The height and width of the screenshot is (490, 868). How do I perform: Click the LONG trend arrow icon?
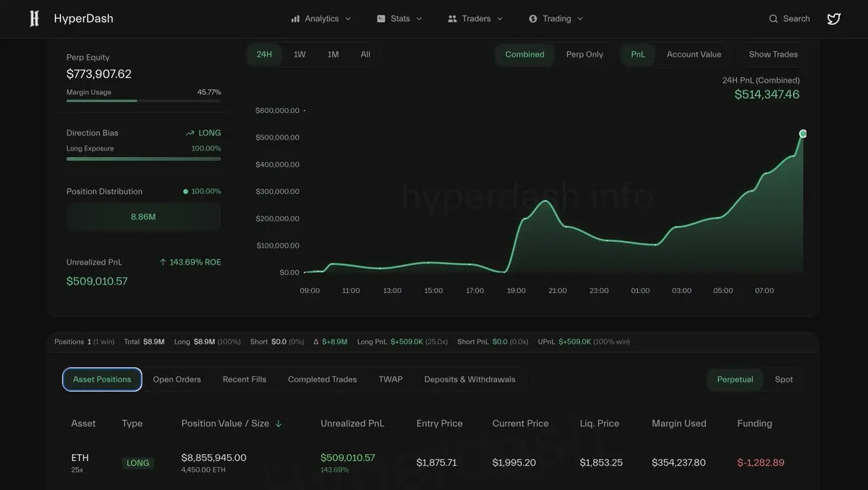(x=190, y=133)
